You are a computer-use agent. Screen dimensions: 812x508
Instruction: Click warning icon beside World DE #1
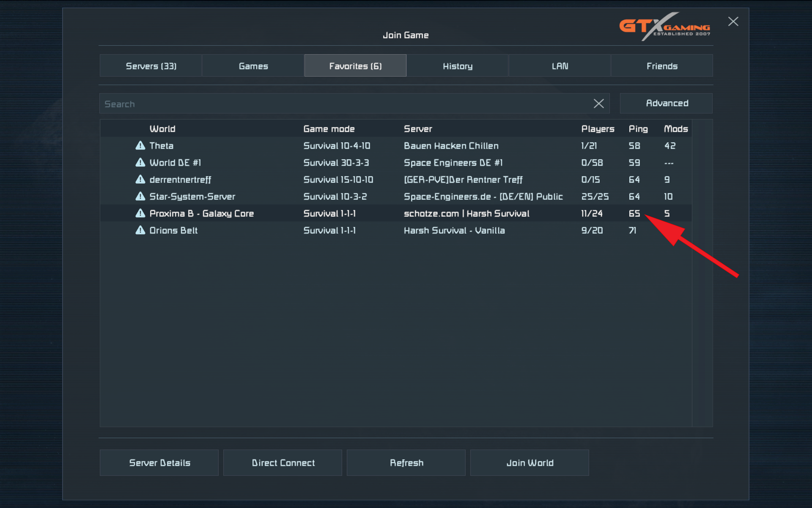pos(140,163)
